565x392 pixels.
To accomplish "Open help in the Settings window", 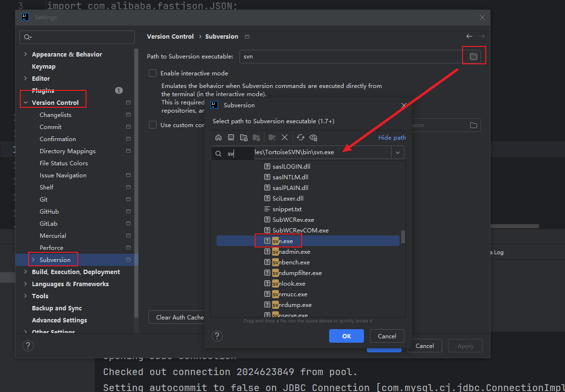I will pyautogui.click(x=28, y=346).
